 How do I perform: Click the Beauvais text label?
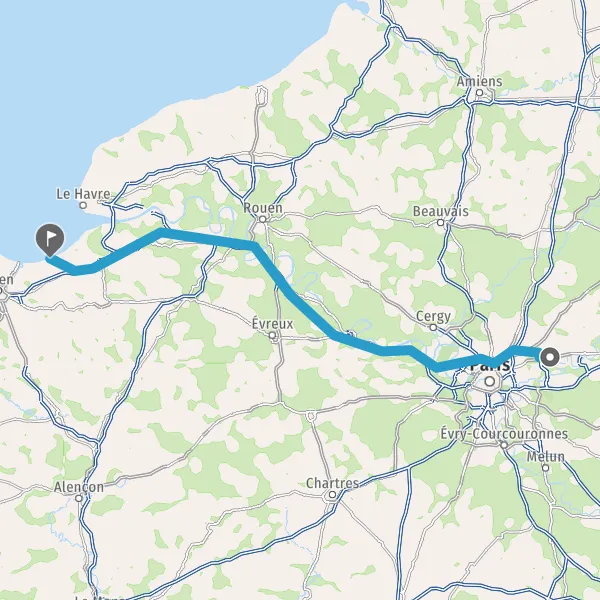tap(440, 211)
